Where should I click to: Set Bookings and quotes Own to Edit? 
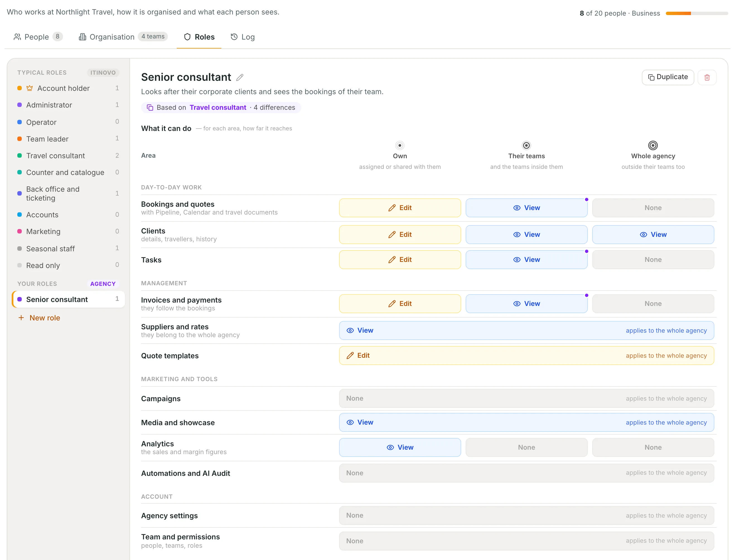click(400, 208)
